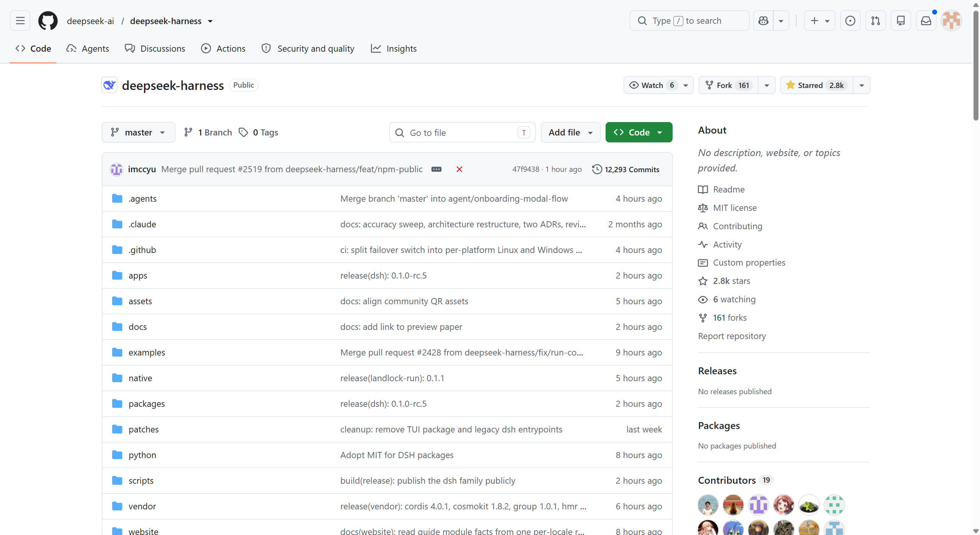The height and width of the screenshot is (535, 980).
Task: Open the apps folder icon
Action: coord(117,276)
